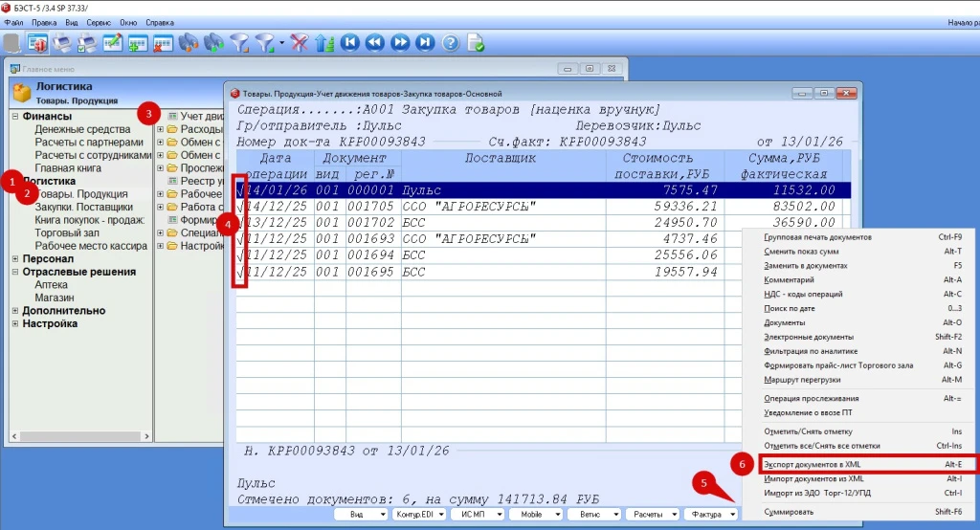Screen dimensions: 980x530
Task: Click the red crossed-out clear filter icon
Action: pyautogui.click(x=300, y=43)
